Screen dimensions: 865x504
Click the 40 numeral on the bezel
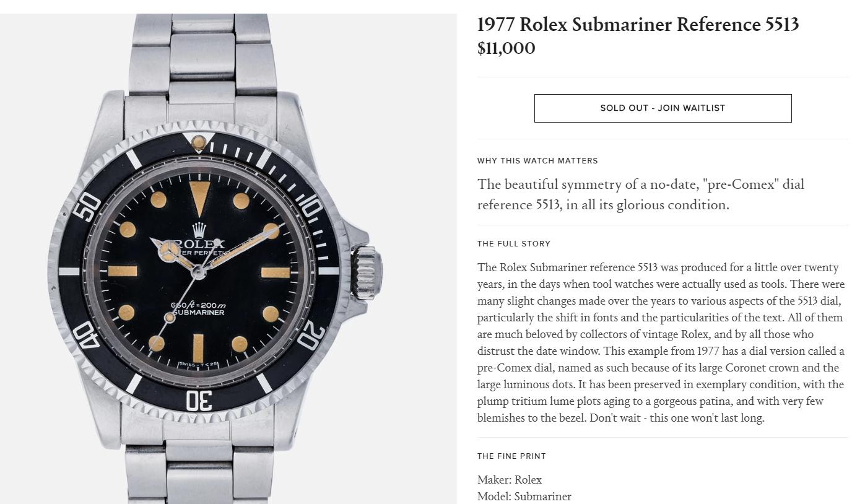[86, 335]
